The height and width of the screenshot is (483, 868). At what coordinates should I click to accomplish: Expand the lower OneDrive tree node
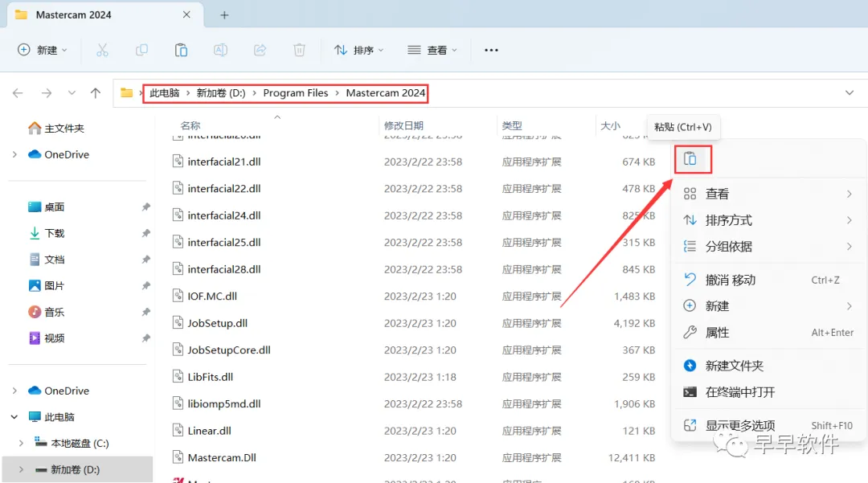(15, 391)
